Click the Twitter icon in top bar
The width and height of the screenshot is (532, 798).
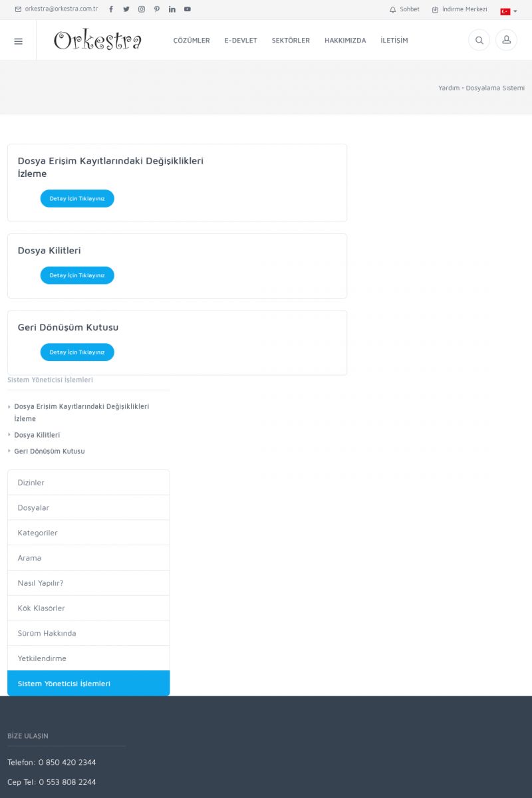click(126, 9)
